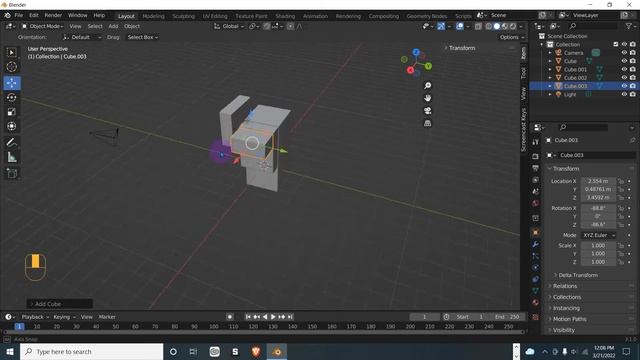This screenshot has width=640, height=360.
Task: Click the Blender logo icon in menu bar
Action: [x=7, y=16]
